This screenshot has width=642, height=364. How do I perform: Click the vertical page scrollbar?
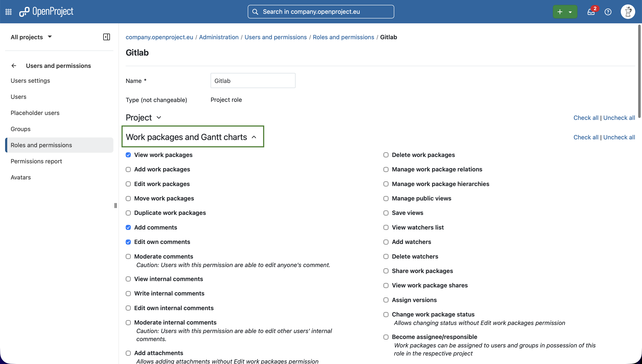(x=639, y=71)
